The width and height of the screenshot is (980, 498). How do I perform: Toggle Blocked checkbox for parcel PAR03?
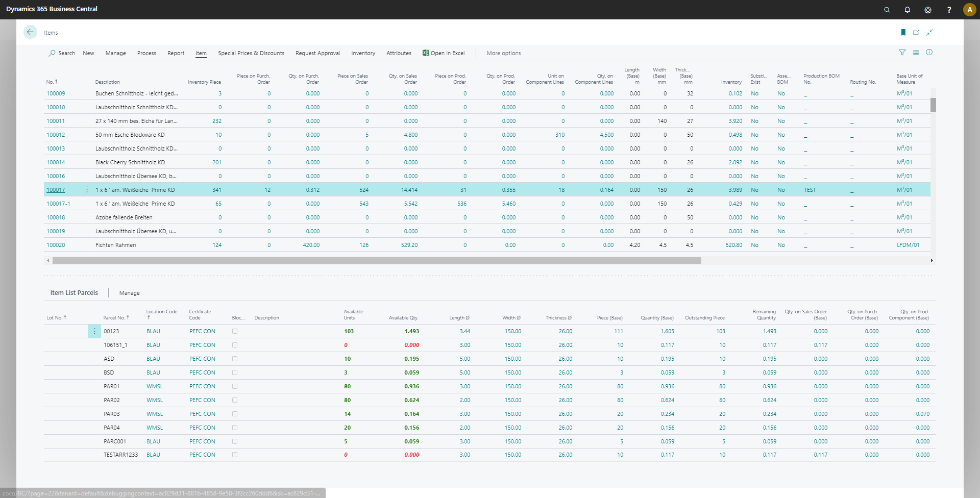(235, 414)
